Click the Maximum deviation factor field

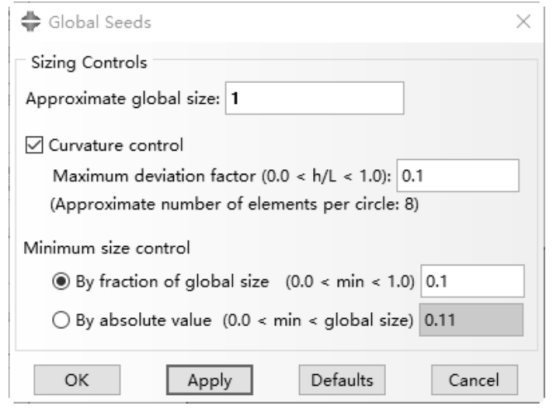[458, 176]
